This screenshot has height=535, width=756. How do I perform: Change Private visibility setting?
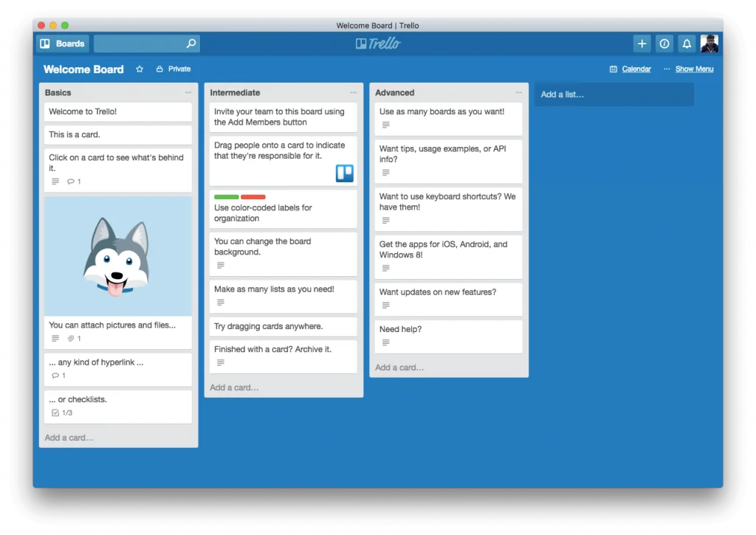tap(173, 69)
